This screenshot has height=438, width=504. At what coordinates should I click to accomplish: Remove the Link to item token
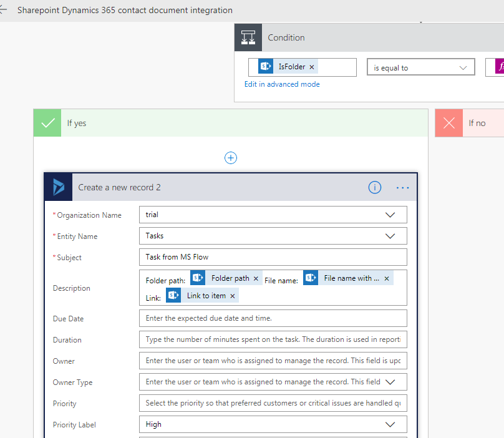233,296
